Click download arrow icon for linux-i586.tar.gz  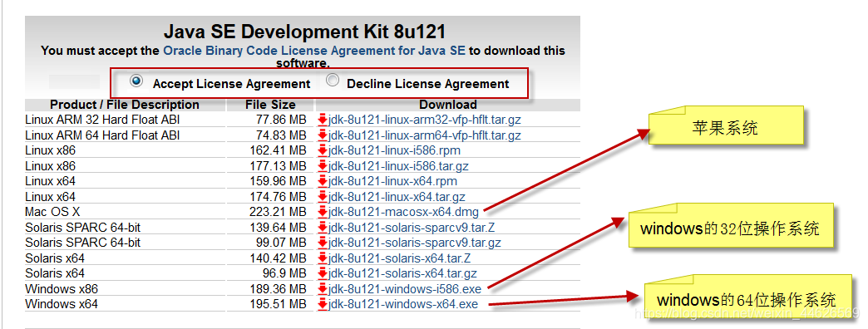point(323,166)
